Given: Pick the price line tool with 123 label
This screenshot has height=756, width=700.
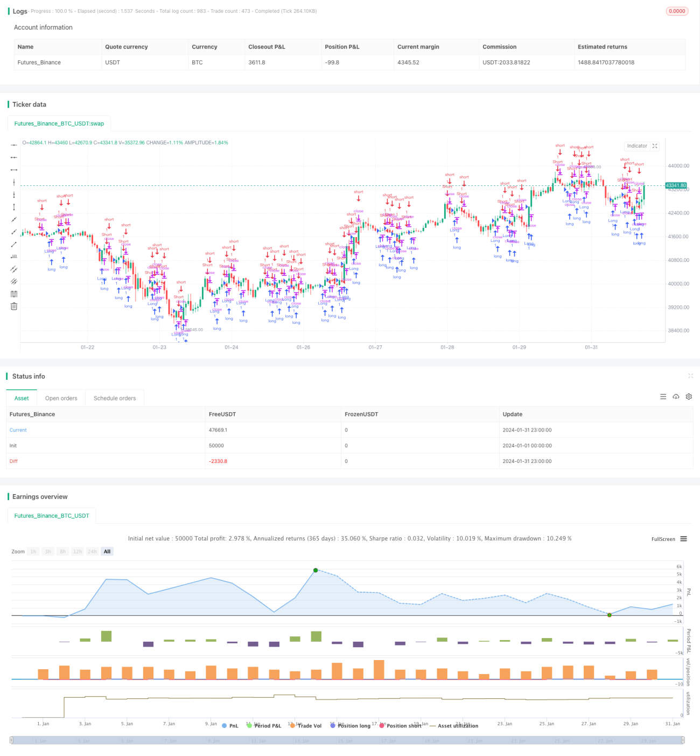Looking at the screenshot, I should point(14,256).
